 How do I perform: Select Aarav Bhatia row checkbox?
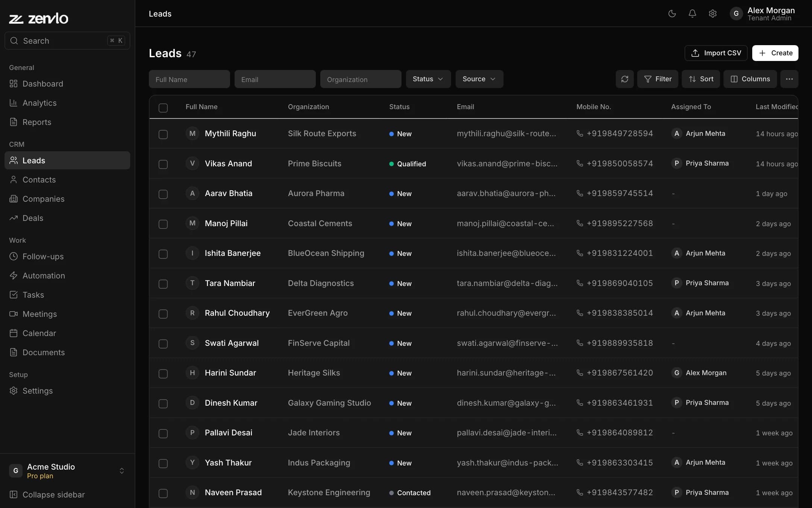163,194
